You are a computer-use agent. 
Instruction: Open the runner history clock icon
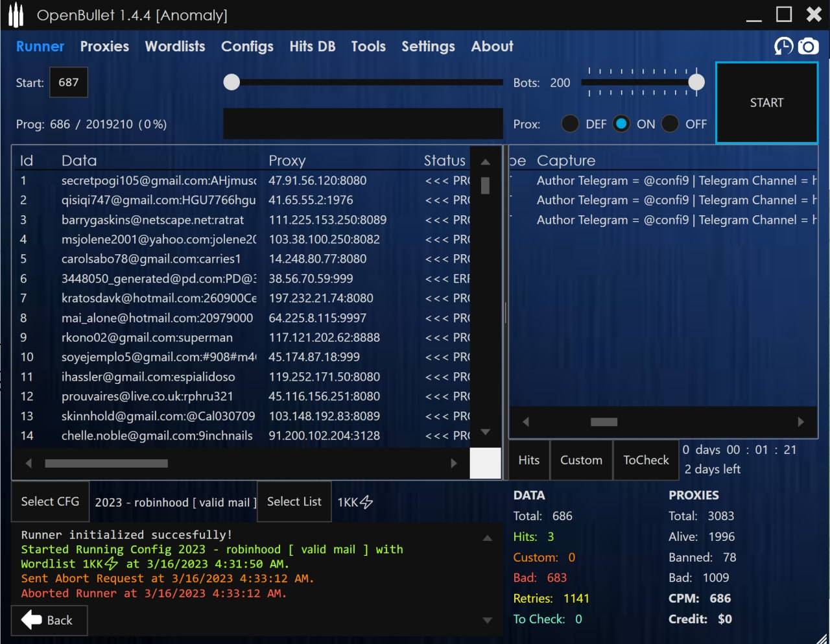click(x=783, y=46)
